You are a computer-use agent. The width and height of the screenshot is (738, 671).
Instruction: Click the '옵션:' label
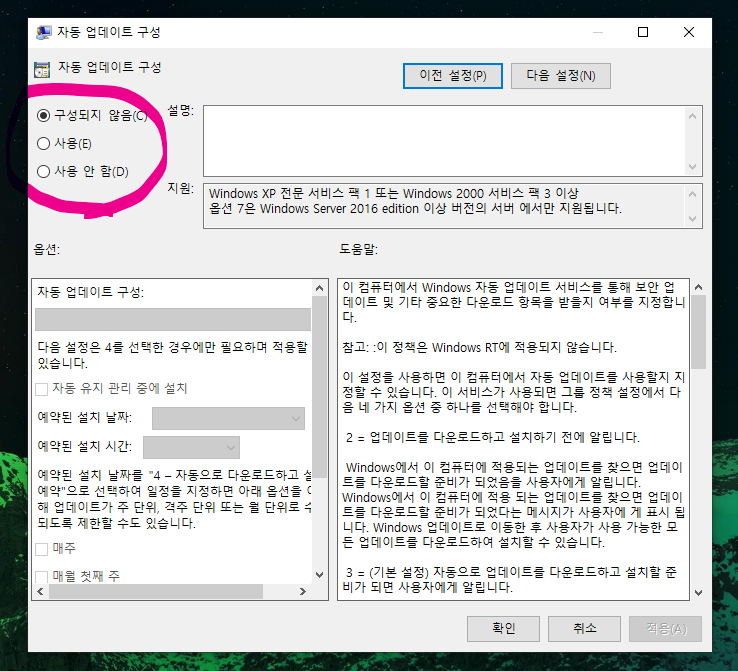(47, 249)
